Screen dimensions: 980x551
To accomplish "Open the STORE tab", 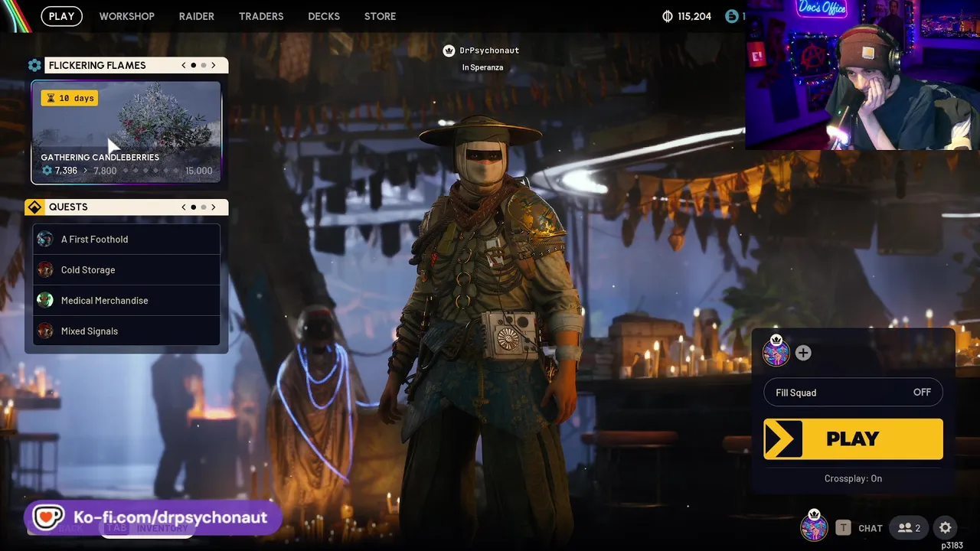I will point(381,16).
